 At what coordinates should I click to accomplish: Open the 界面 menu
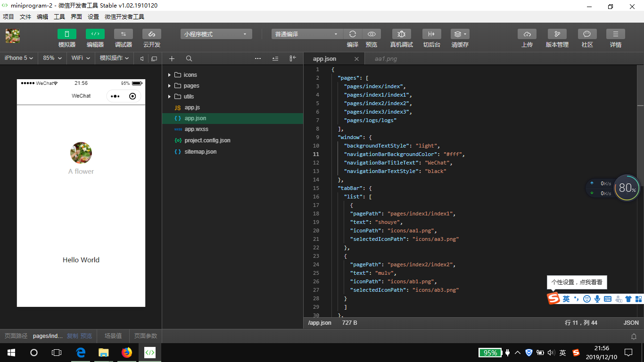[x=76, y=16]
